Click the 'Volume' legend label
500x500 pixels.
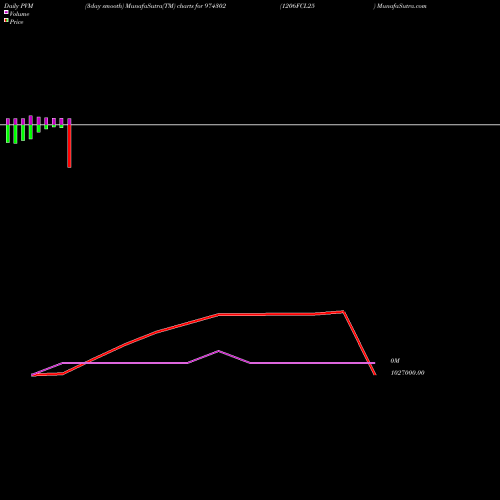coord(19,14)
